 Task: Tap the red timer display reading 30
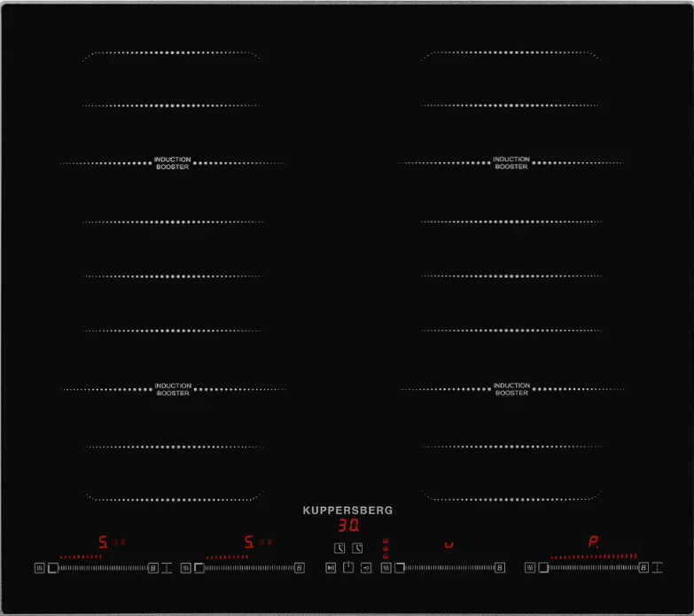point(347,525)
